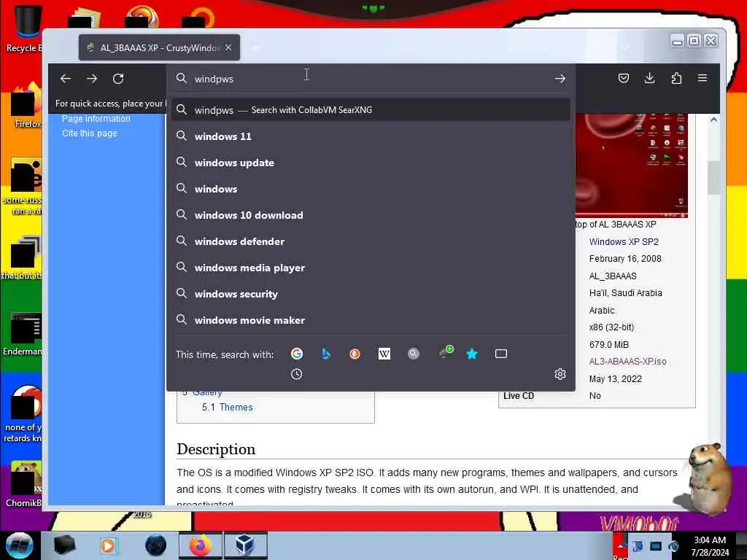Open the Downloads panel
Viewport: 747px width, 560px height.
pyautogui.click(x=649, y=78)
